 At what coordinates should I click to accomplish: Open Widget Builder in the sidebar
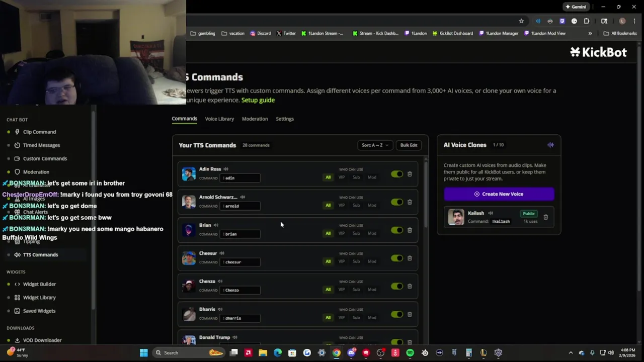39,284
